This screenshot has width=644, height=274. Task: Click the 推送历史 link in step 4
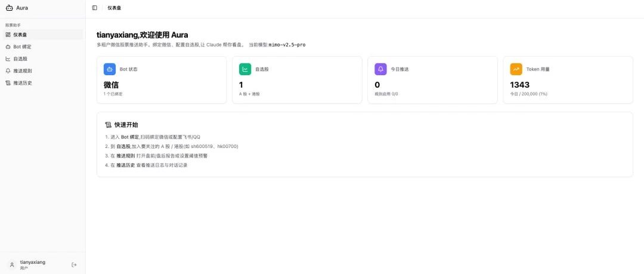click(x=126, y=165)
